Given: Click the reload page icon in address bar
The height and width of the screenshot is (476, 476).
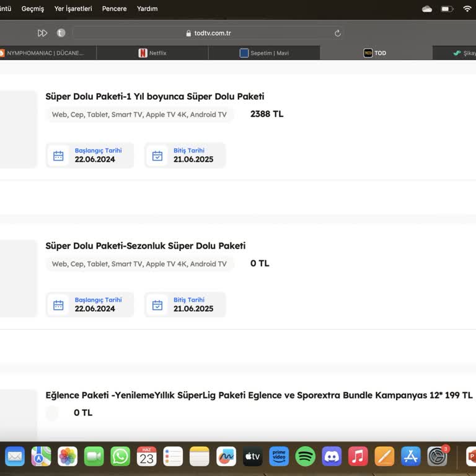Looking at the screenshot, I should (338, 33).
